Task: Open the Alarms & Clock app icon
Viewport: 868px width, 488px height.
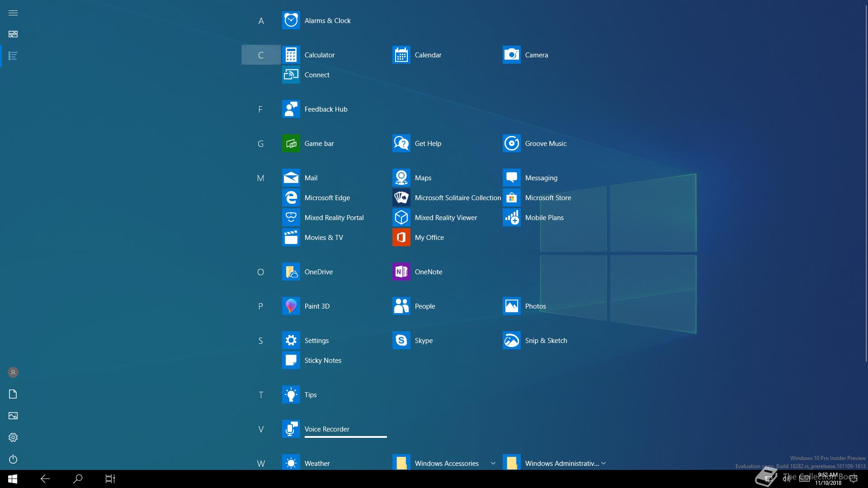Action: pos(291,21)
